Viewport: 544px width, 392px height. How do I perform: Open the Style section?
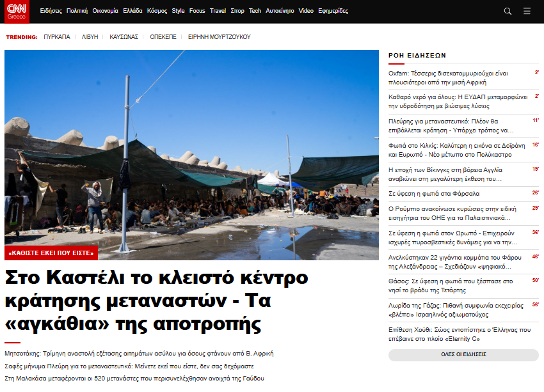point(178,11)
